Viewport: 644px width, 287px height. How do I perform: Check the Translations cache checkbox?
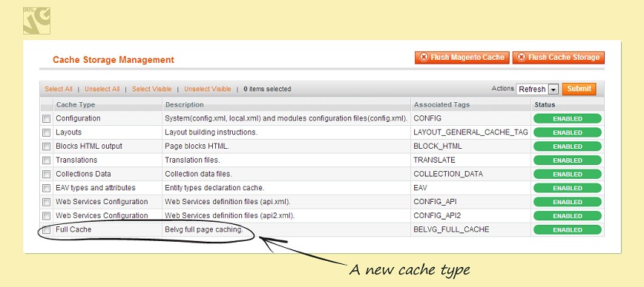pos(46,160)
